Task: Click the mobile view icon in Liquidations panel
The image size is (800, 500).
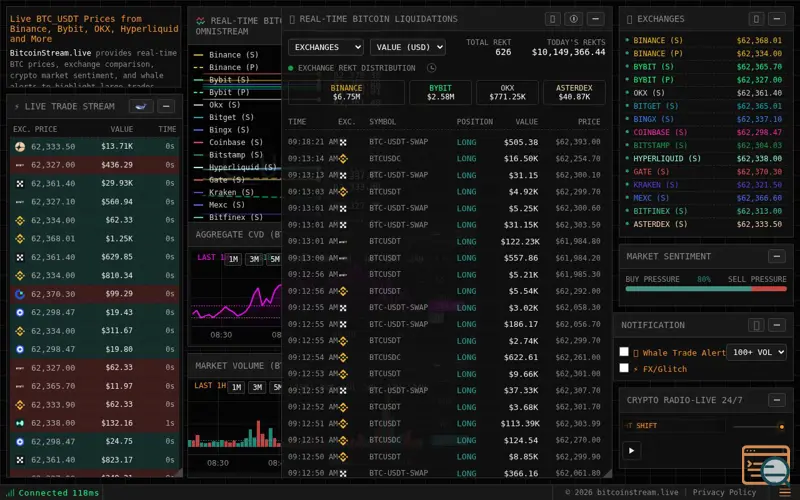Action: click(553, 19)
